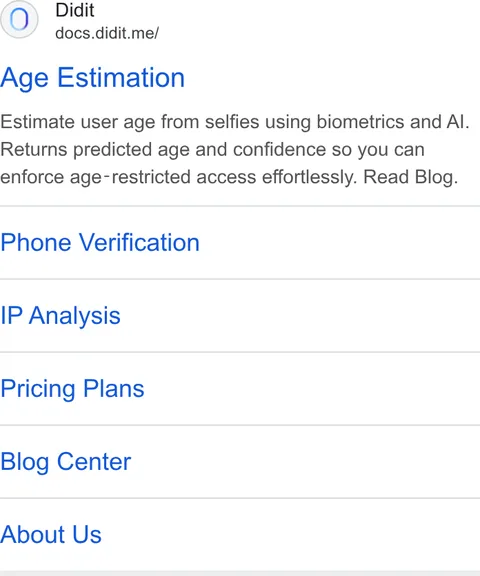Visit the Blog Center sitelink

point(66,462)
